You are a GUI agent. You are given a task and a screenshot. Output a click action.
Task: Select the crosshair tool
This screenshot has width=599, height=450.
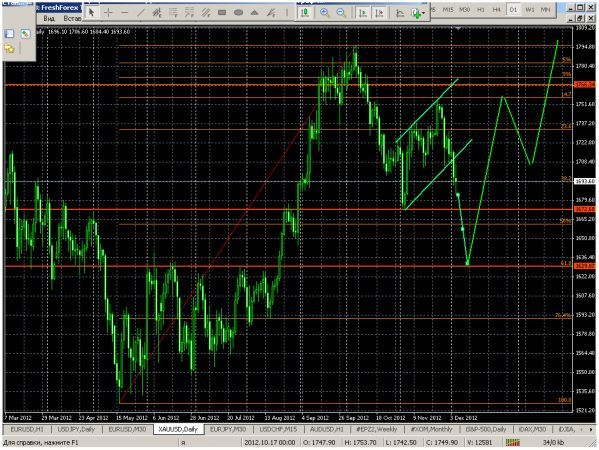click(x=108, y=13)
